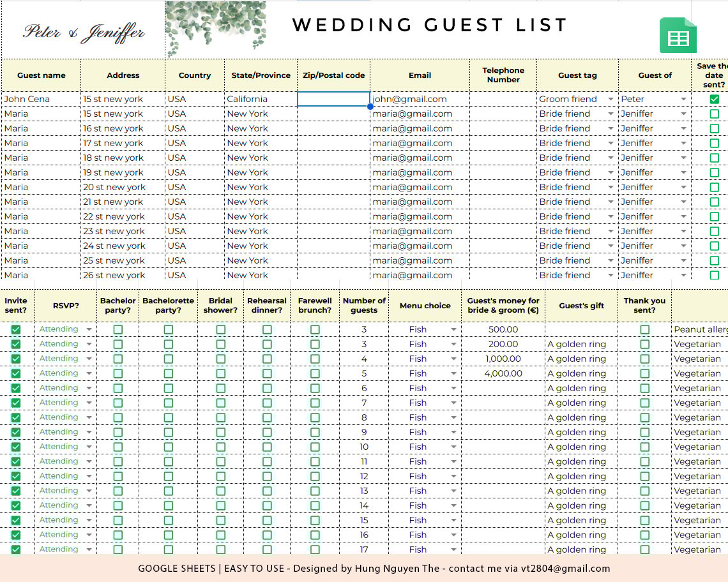Tick Bachelorette party box in the 4 guests row
This screenshot has height=582, width=728.
[x=168, y=359]
